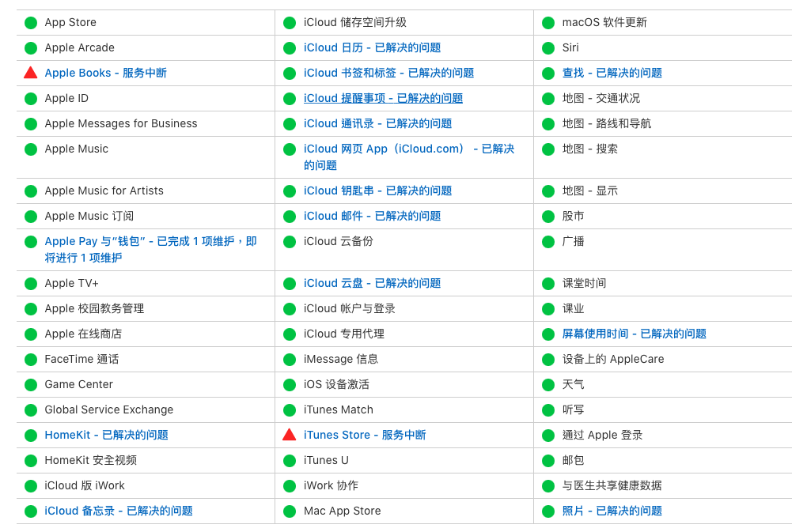Screen dimensions: 807x532
Task: Click the green status dot beside 邮包
Action: tap(548, 460)
